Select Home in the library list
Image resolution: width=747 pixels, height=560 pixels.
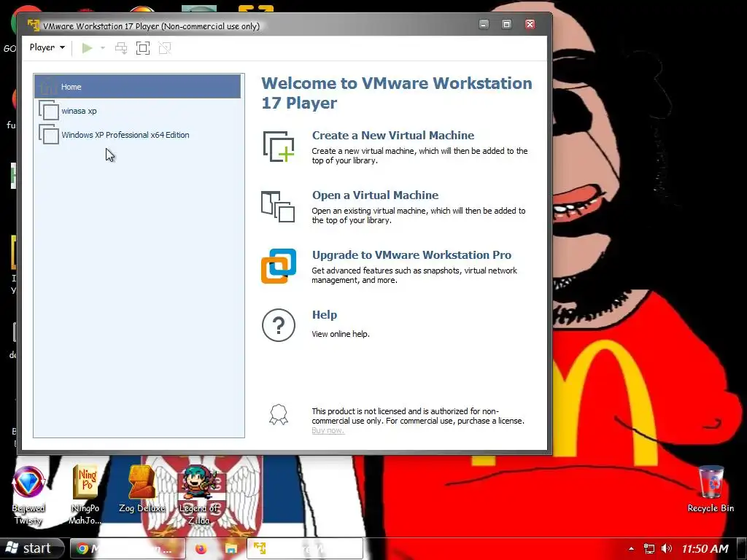137,87
